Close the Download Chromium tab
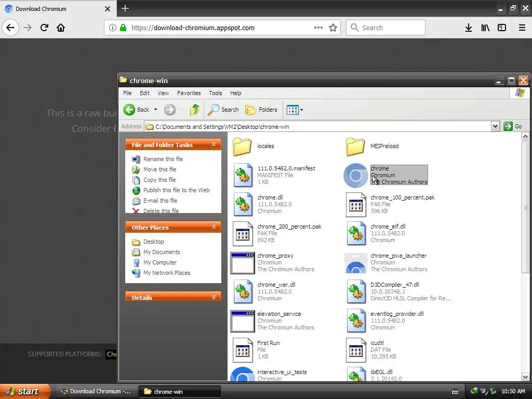This screenshot has height=399, width=532. click(x=108, y=9)
